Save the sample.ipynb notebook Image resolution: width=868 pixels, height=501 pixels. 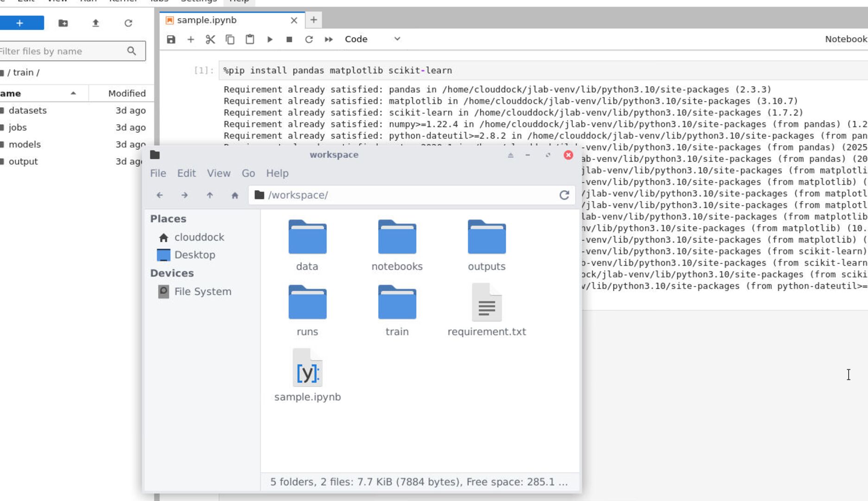click(x=171, y=39)
